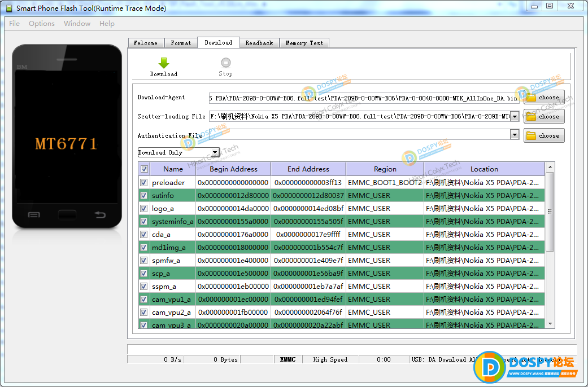Click the End Address column header
The width and height of the screenshot is (588, 387).
point(308,169)
